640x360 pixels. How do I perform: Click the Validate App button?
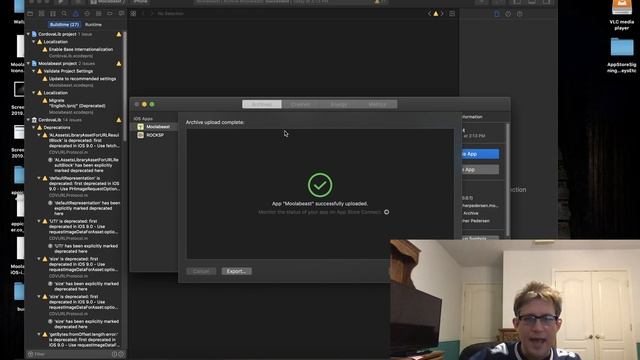pos(480,169)
